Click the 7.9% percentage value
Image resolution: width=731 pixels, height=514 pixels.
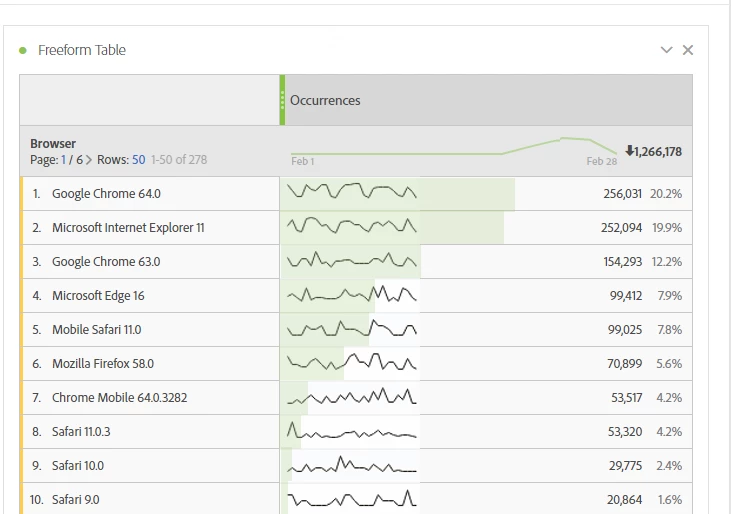coord(669,295)
